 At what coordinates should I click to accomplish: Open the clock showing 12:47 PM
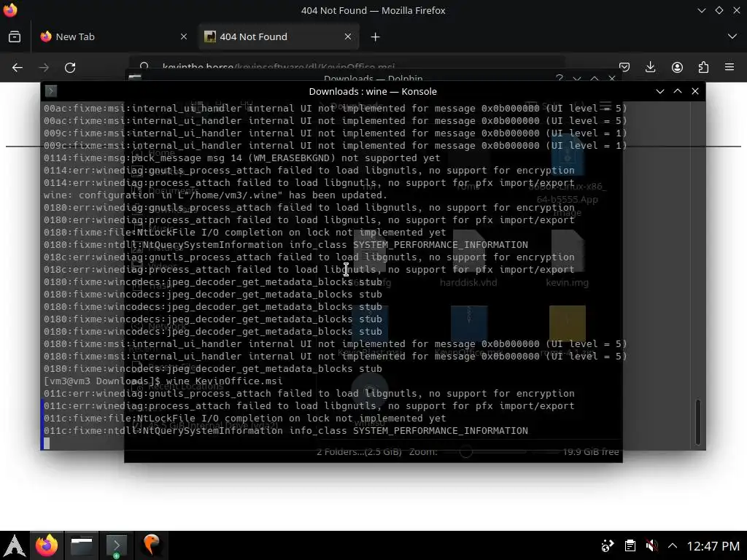click(713, 545)
